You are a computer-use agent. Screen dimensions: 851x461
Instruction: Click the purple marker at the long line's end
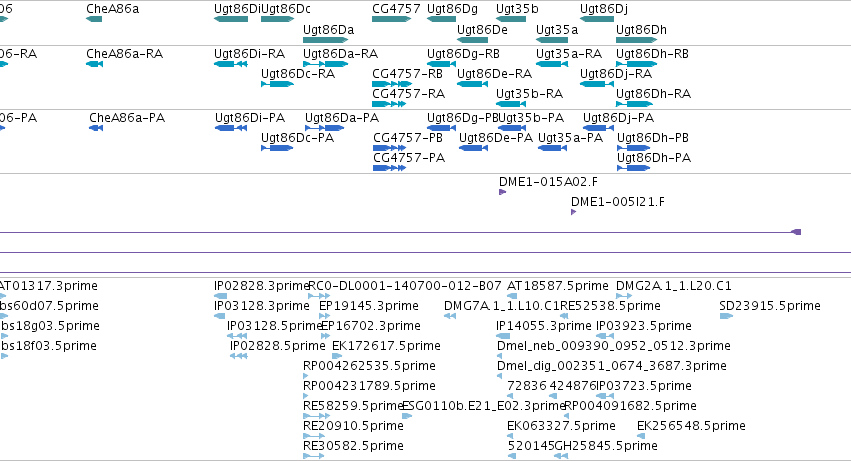click(796, 232)
